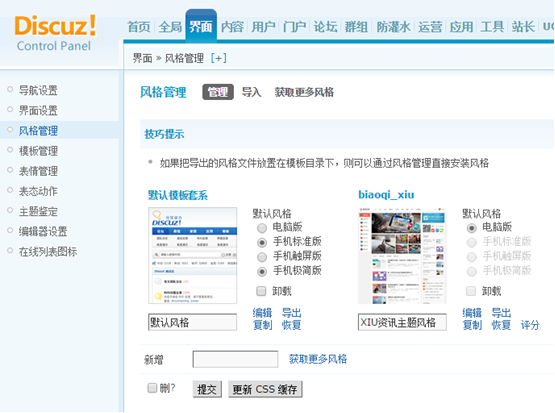Expand the [+] shortcut next to 风格管理 breadcrumb

point(218,58)
